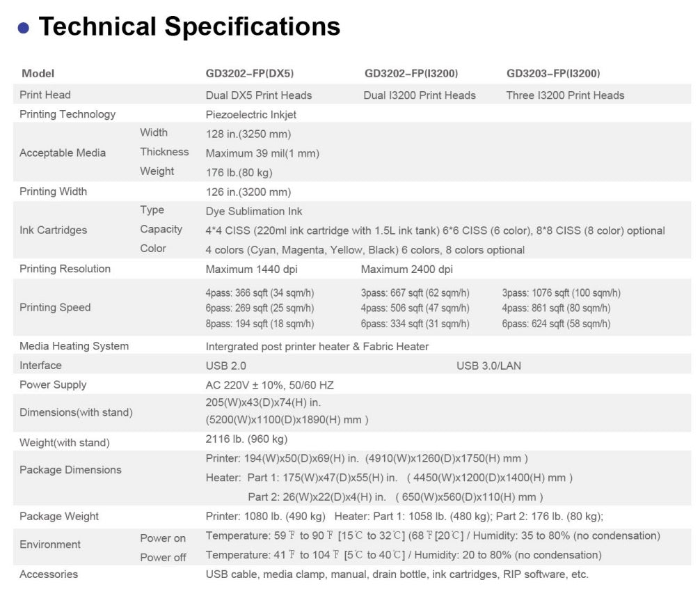
Task: Click the Three I3200 Print Heads cell
Action: (x=565, y=95)
